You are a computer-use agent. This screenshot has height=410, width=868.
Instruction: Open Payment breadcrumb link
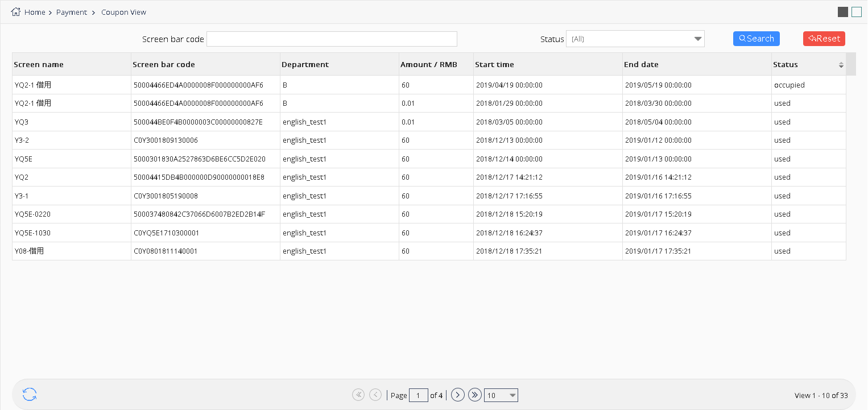tap(72, 12)
